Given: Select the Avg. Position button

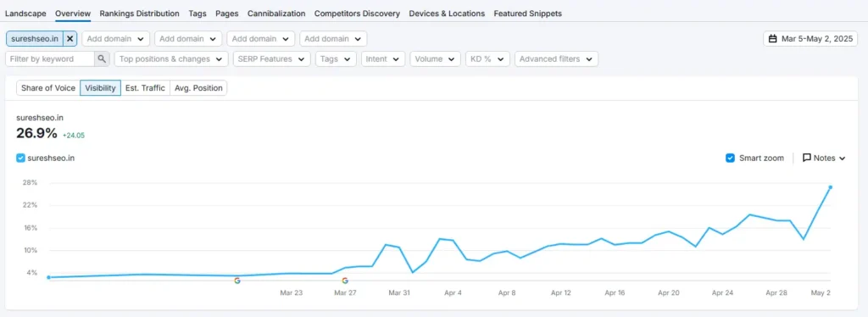Looking at the screenshot, I should [x=198, y=88].
